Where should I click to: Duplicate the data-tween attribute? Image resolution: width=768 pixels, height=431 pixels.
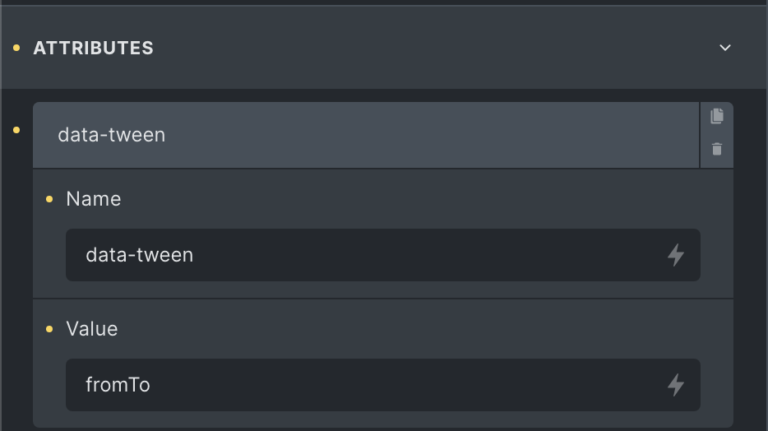(716, 117)
